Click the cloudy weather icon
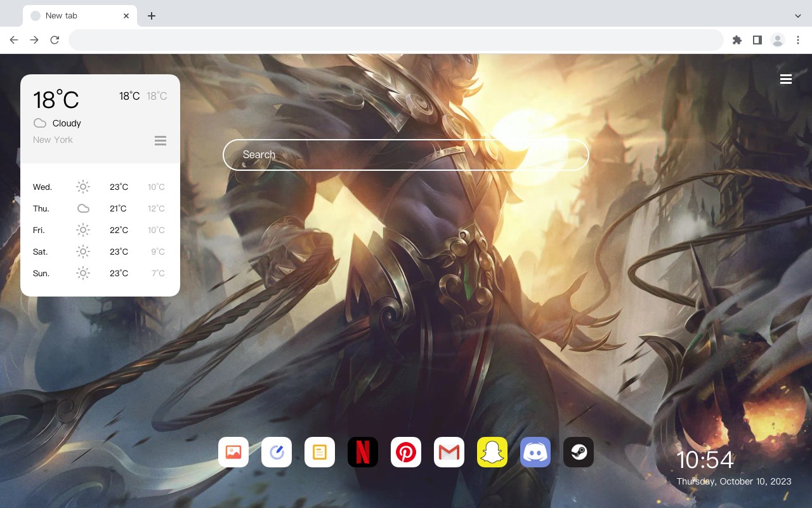Viewport: 812px width, 508px height. 40,123
